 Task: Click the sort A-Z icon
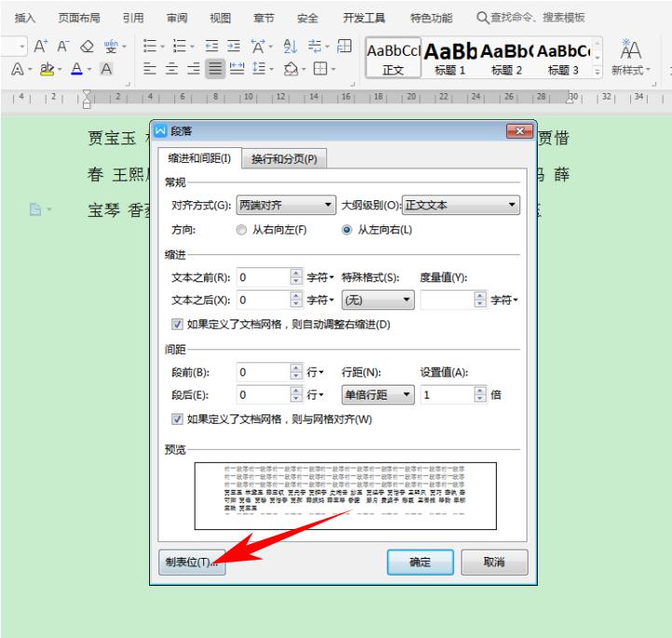[x=290, y=46]
